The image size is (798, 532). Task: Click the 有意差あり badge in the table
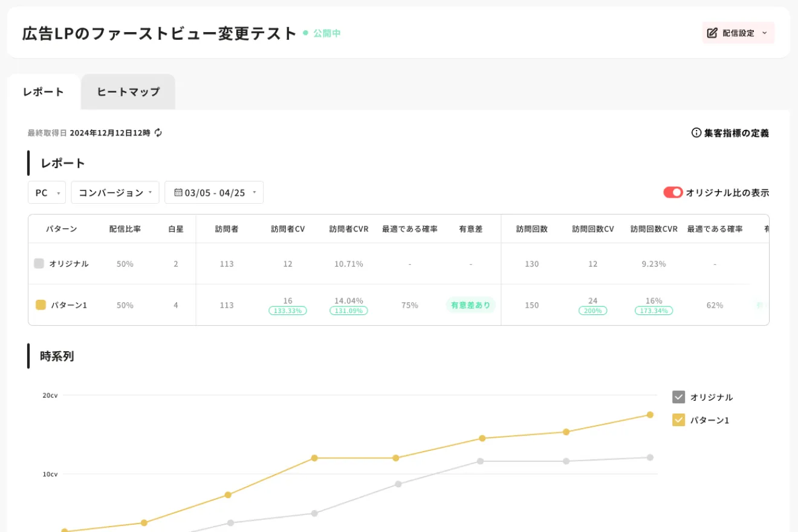click(x=470, y=305)
